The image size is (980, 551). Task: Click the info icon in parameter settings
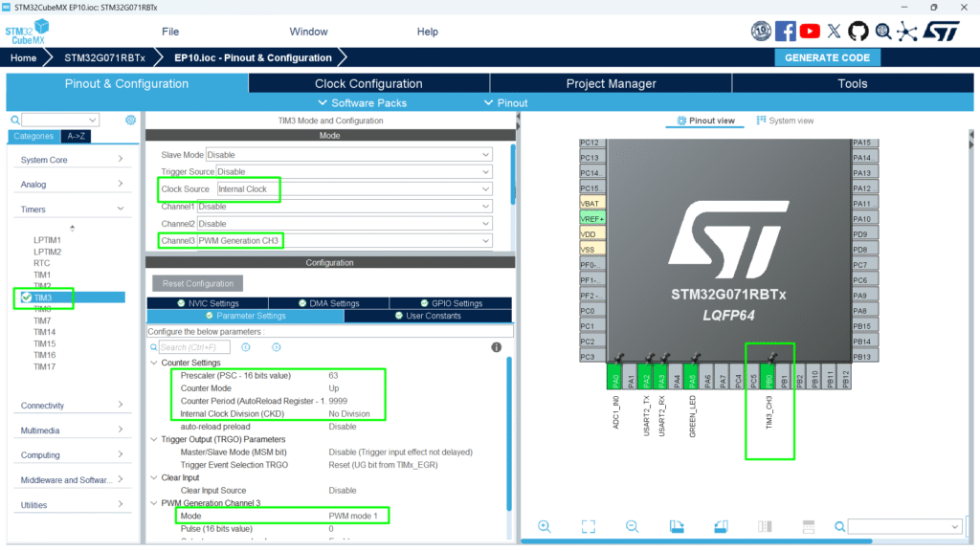496,347
